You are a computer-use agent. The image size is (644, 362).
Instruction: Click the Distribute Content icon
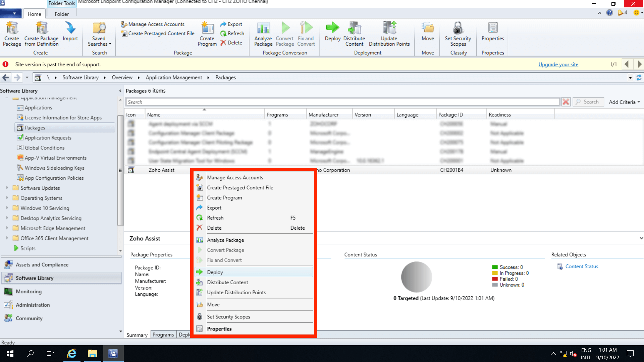coord(354,34)
